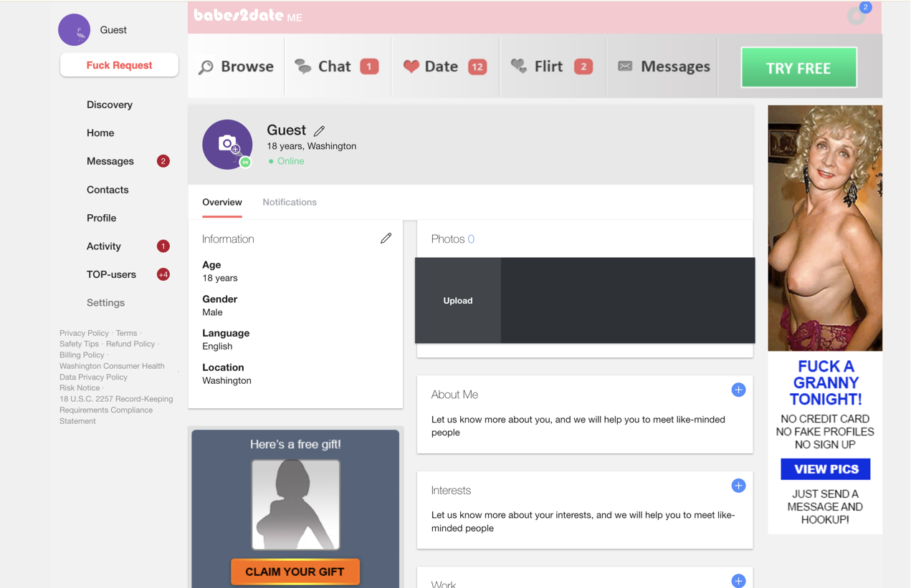Click the red Request button in sidebar

click(x=119, y=65)
